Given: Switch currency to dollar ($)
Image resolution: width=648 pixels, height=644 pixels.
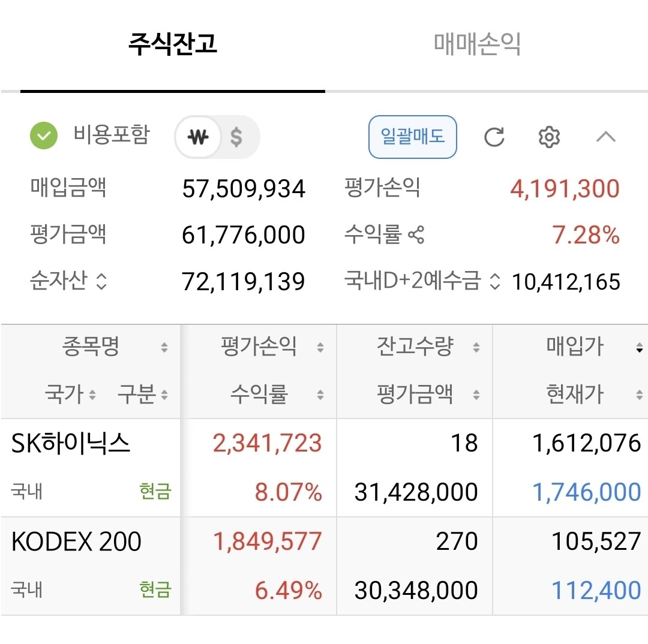Looking at the screenshot, I should pos(236,137).
